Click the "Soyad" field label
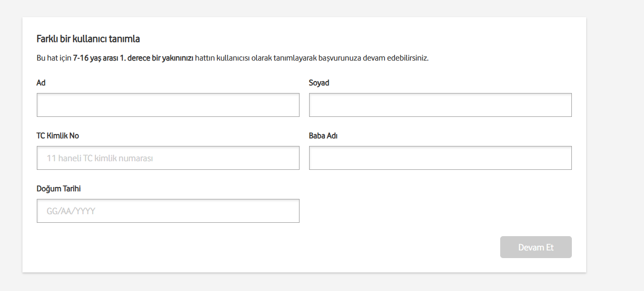Screen dimensions: 644x291 pos(319,83)
